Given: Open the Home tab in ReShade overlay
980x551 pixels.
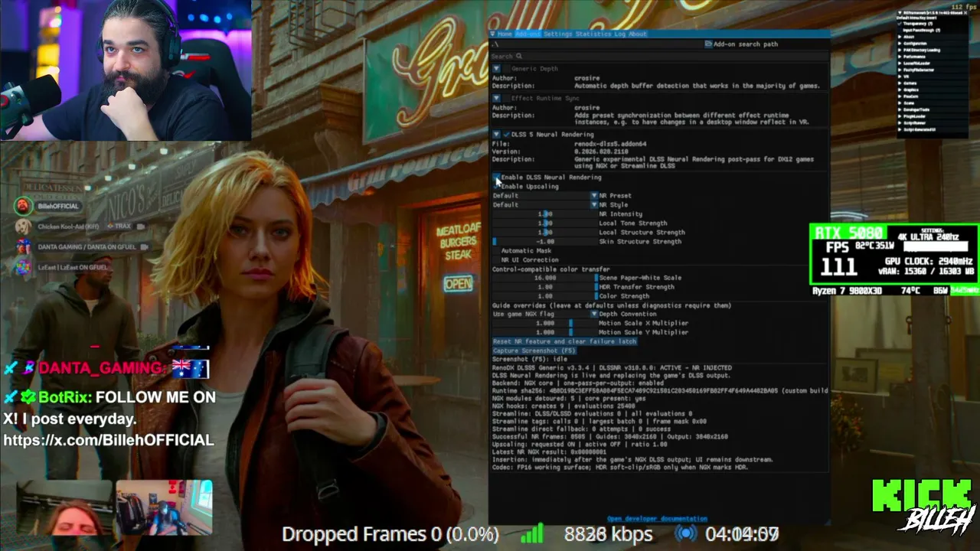Looking at the screenshot, I should 505,34.
